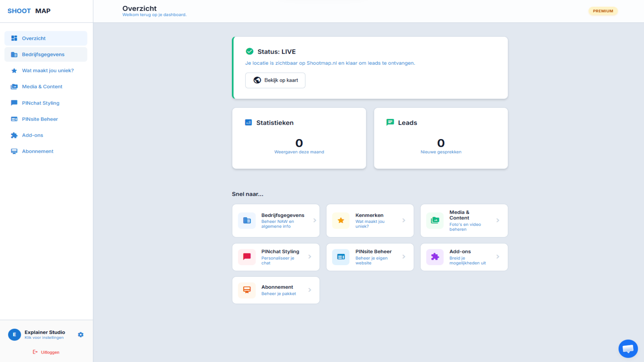Click the purple Add-ons puzzle icon tile
Viewport: 644px width, 362px height.
click(435, 257)
